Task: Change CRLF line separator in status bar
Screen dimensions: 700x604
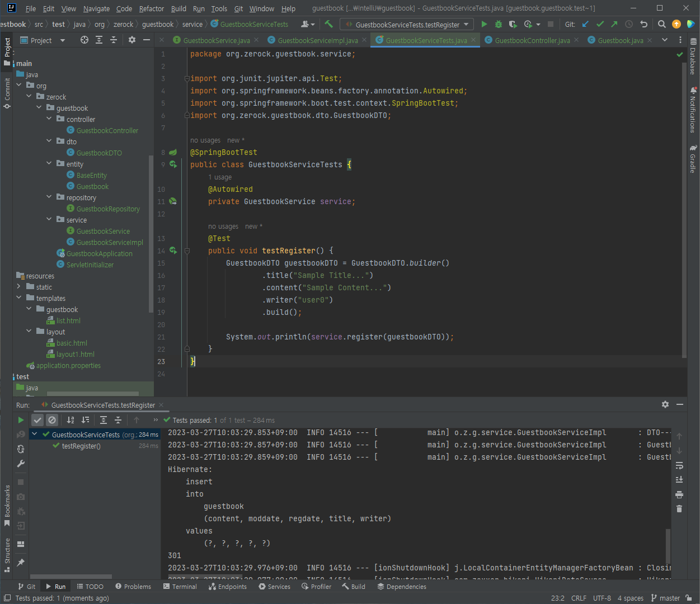Action: coord(579,598)
